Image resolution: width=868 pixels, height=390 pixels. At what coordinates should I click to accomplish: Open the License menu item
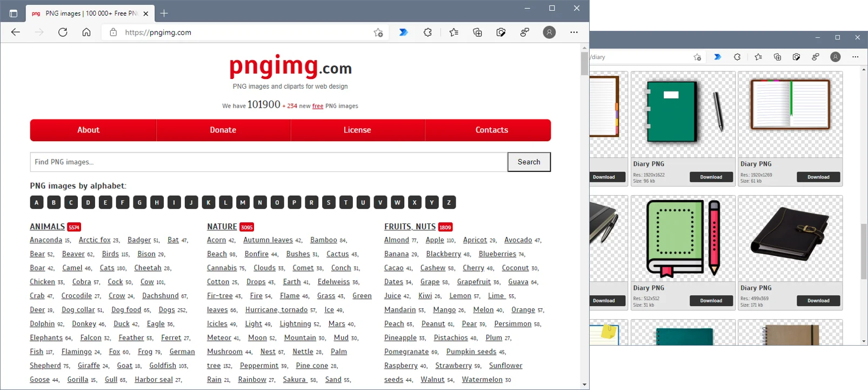click(x=357, y=130)
